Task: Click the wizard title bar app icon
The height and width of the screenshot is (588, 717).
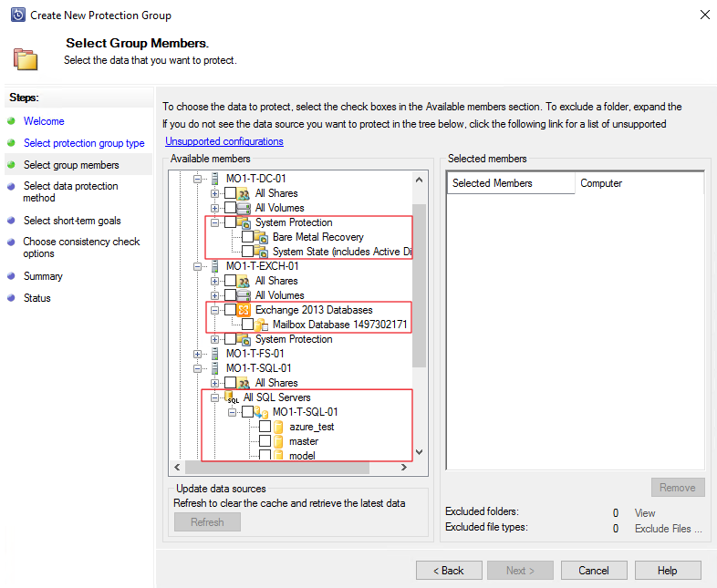Action: click(x=18, y=15)
